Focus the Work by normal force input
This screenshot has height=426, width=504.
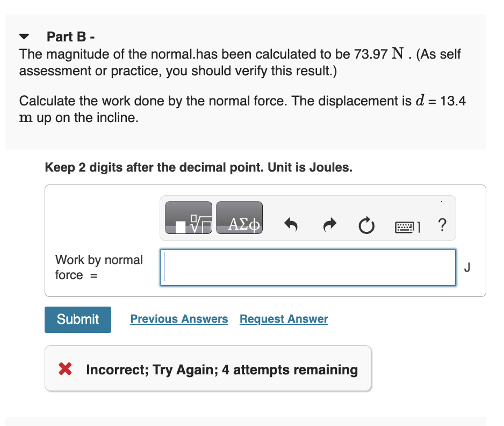coord(308,267)
